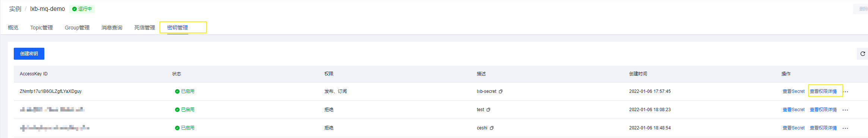Open more actions for lxb-secret row
Viewport: 868px width, 138px height.
(x=846, y=92)
